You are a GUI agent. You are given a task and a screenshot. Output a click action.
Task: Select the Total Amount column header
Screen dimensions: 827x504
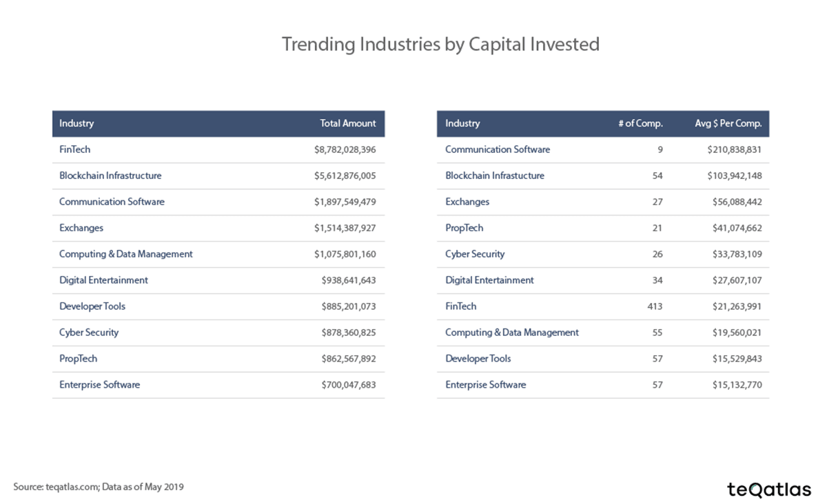click(348, 124)
